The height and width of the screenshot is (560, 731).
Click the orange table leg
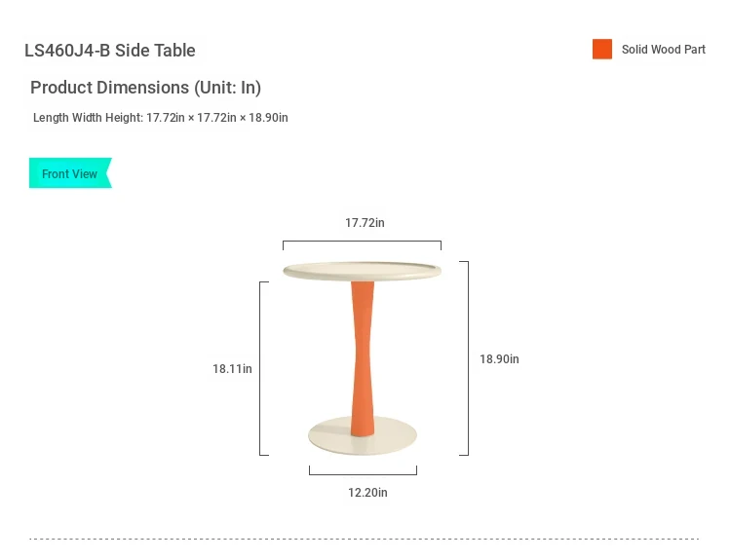[363, 358]
